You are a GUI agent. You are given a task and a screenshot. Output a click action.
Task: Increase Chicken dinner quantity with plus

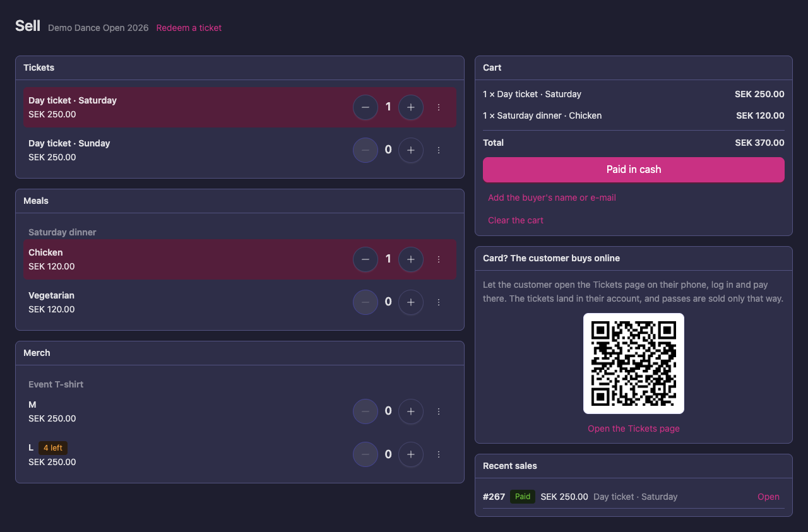pos(411,259)
